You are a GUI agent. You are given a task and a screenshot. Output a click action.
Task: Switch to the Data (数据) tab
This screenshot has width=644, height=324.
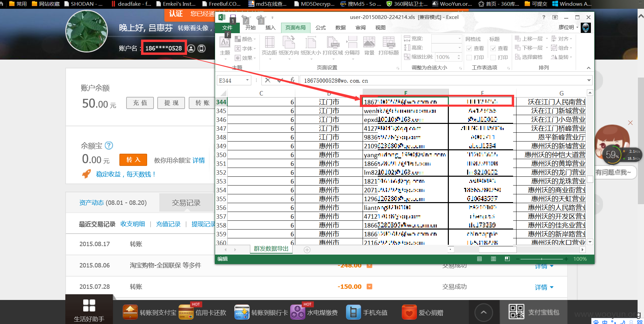[x=341, y=27]
